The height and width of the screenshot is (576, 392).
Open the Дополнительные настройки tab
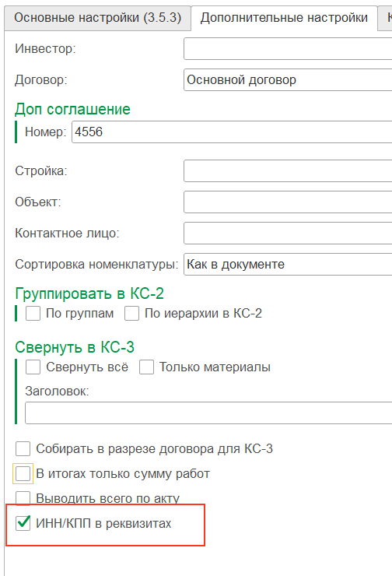[x=284, y=18]
